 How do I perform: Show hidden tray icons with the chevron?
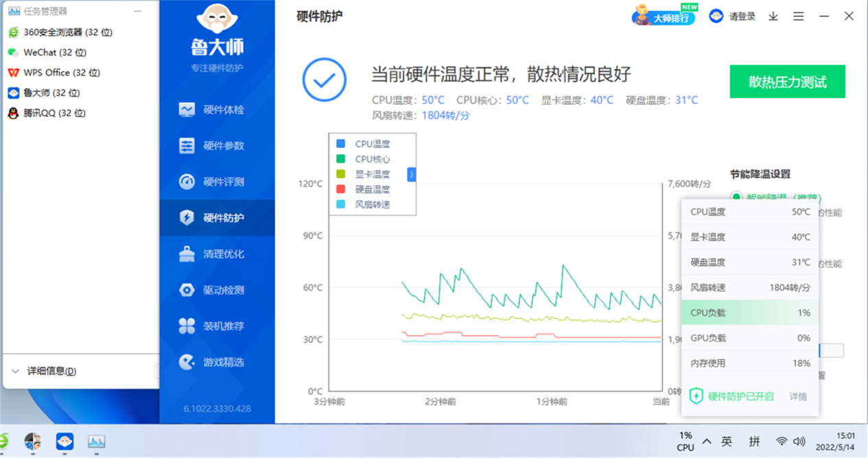point(707,442)
